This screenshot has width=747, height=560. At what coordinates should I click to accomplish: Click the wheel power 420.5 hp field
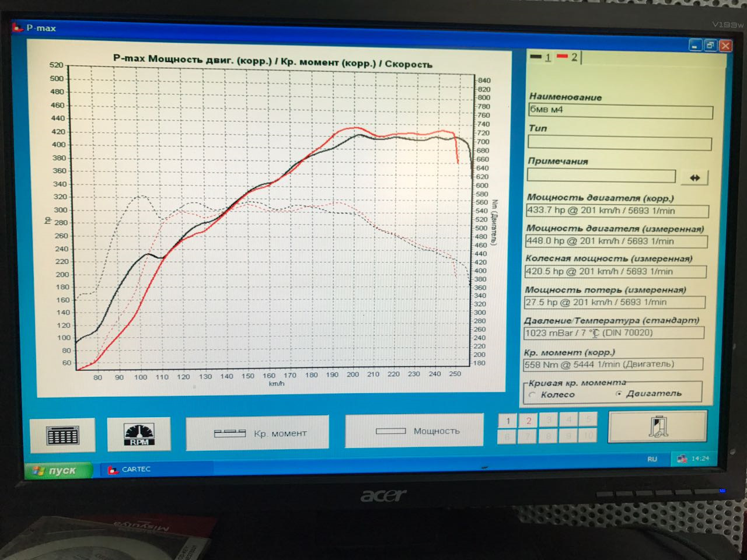click(x=615, y=271)
